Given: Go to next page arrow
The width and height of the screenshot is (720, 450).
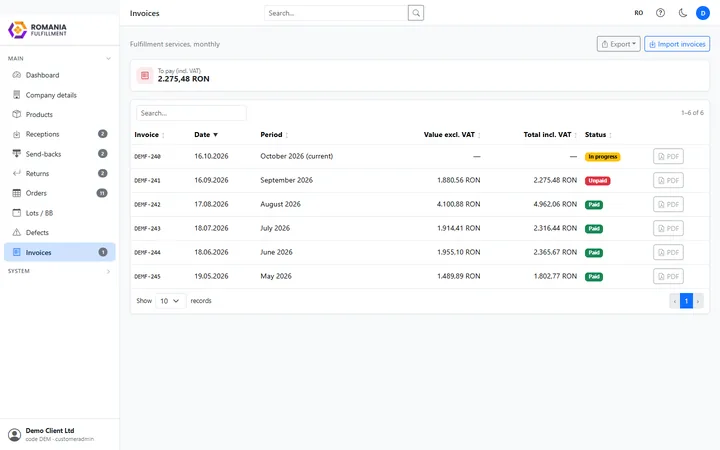Looking at the screenshot, I should [x=698, y=301].
